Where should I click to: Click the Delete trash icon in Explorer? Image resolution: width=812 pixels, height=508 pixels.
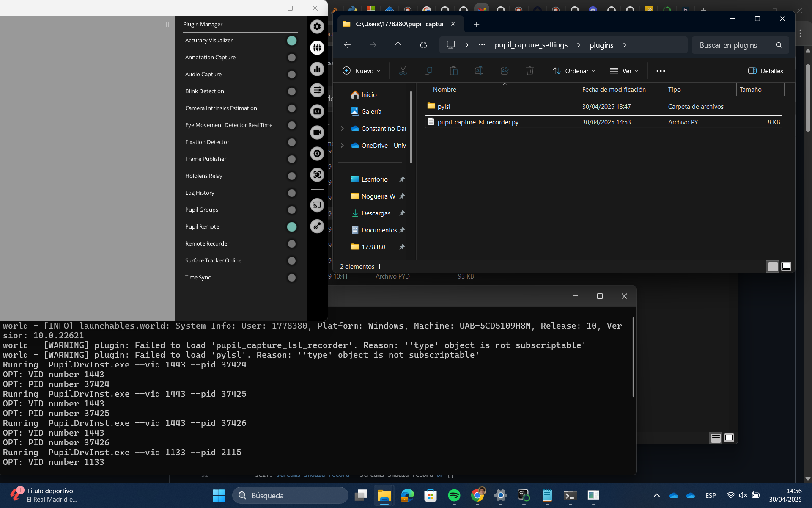point(530,71)
